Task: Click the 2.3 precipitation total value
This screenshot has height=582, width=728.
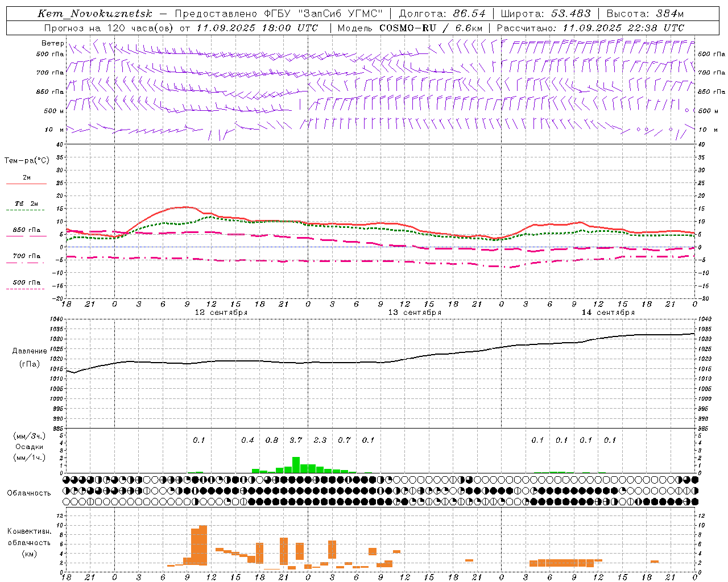Action: [320, 440]
